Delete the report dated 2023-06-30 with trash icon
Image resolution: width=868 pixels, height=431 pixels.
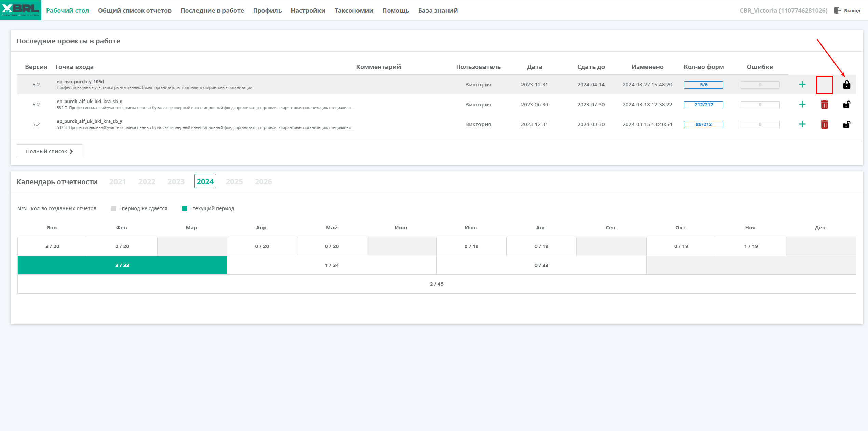pyautogui.click(x=824, y=104)
